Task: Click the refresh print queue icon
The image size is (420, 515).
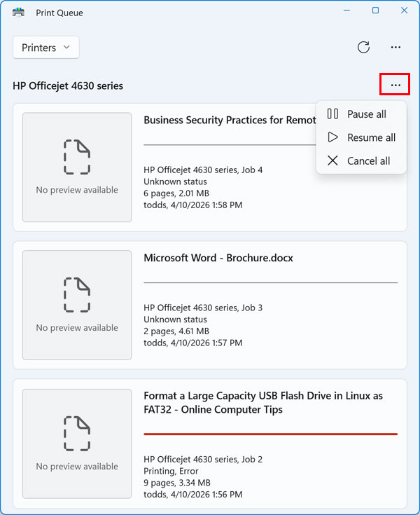Action: 363,48
